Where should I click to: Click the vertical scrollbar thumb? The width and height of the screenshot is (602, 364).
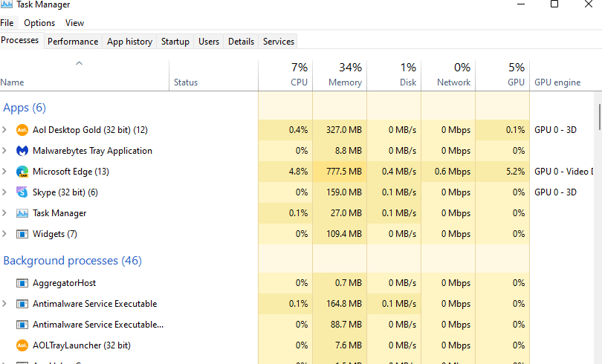coord(599,117)
